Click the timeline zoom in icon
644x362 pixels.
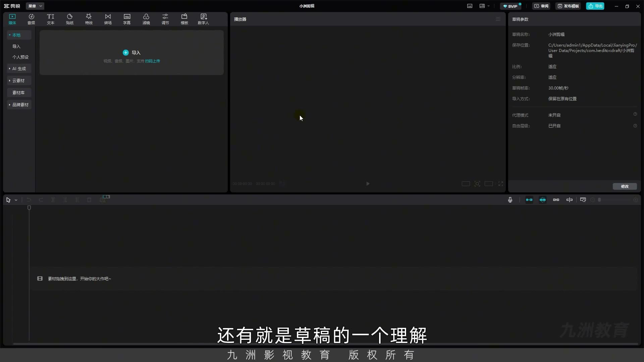point(636,200)
